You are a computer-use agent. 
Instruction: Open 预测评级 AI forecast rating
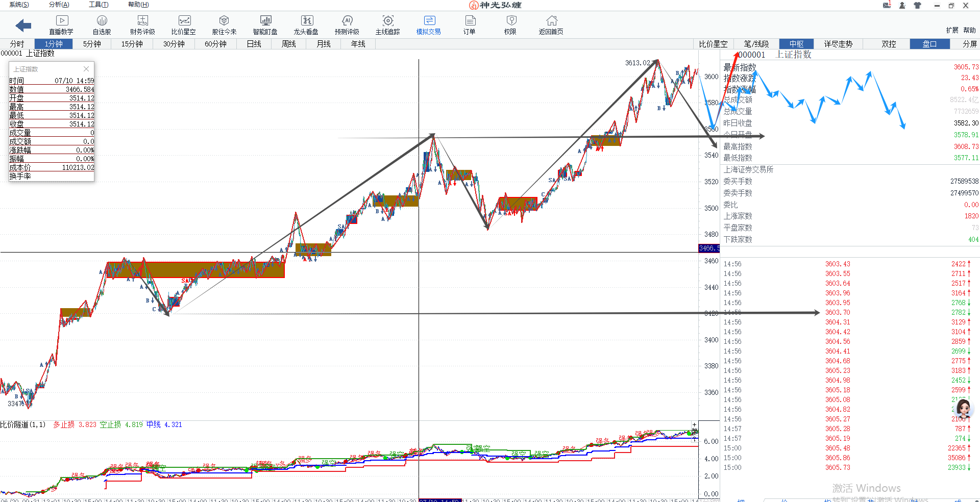[347, 24]
